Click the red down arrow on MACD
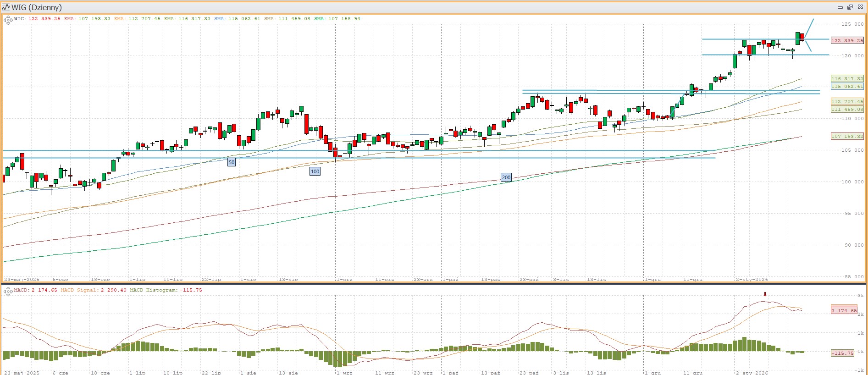 pyautogui.click(x=765, y=294)
